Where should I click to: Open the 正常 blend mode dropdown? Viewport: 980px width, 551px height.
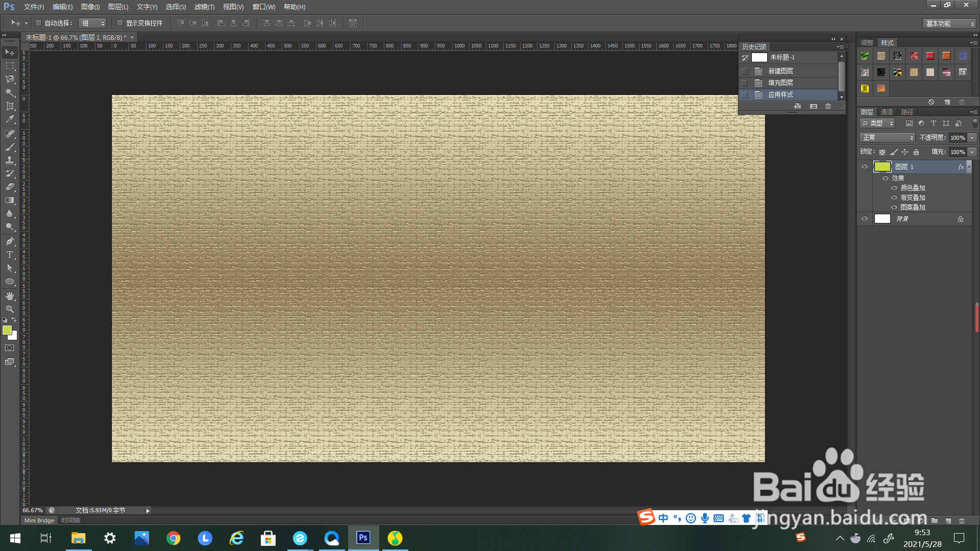(887, 138)
